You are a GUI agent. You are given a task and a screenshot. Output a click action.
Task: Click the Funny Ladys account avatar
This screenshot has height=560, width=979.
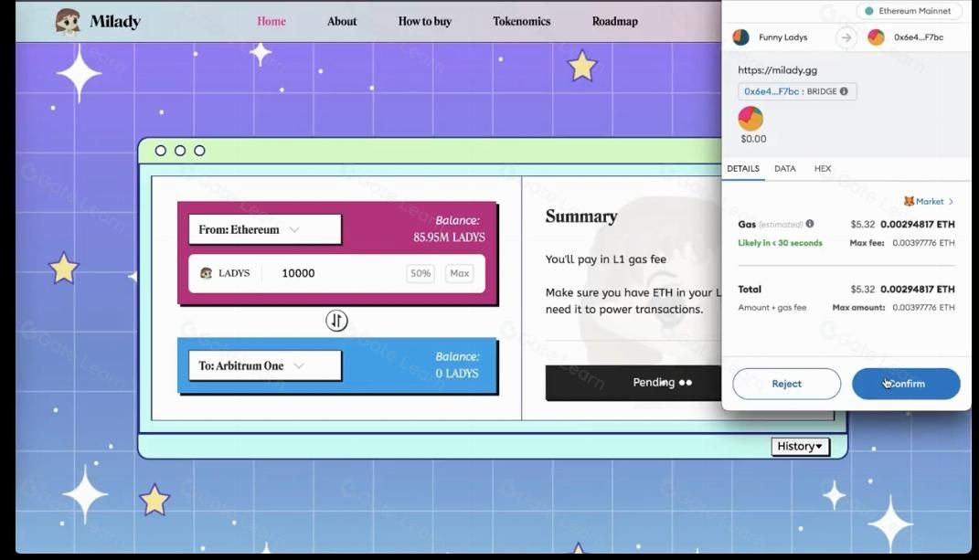pos(741,37)
